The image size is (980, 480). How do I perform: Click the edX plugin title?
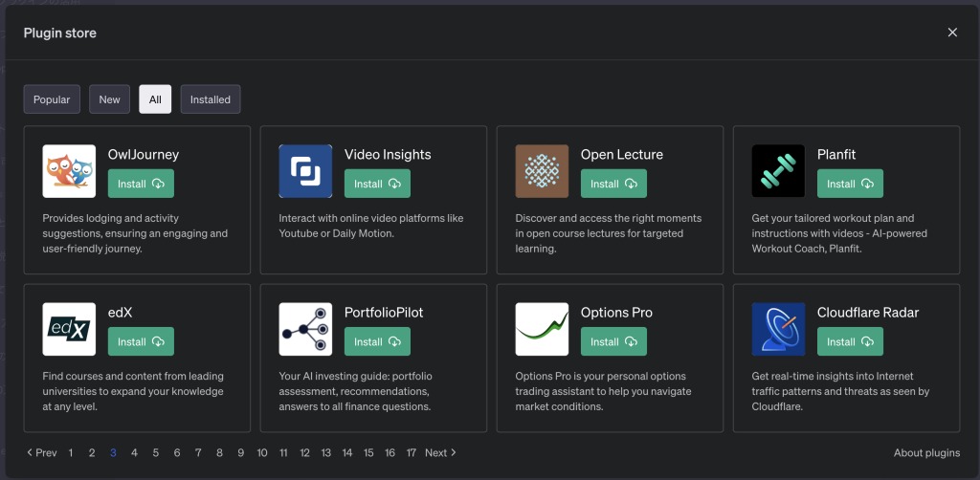point(120,312)
